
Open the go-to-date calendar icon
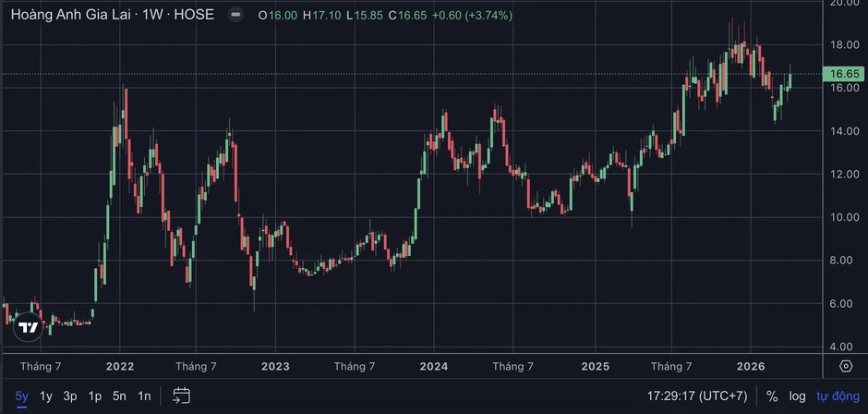pyautogui.click(x=182, y=396)
